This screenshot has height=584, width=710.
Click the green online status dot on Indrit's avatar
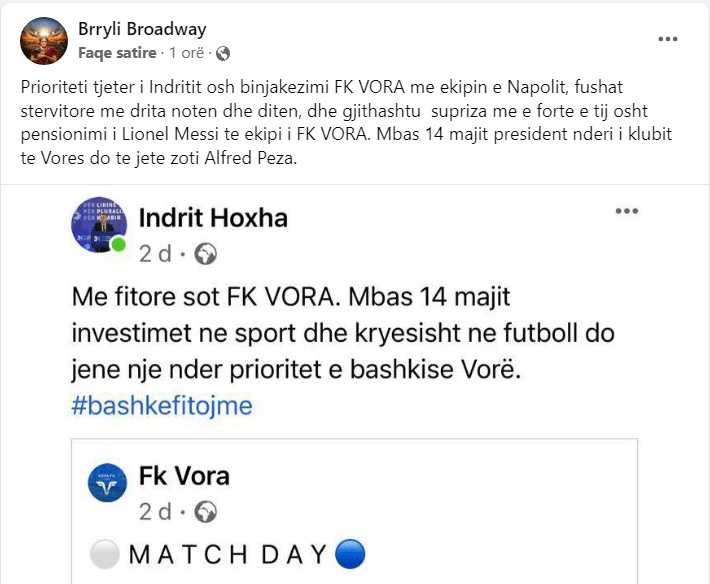[119, 245]
